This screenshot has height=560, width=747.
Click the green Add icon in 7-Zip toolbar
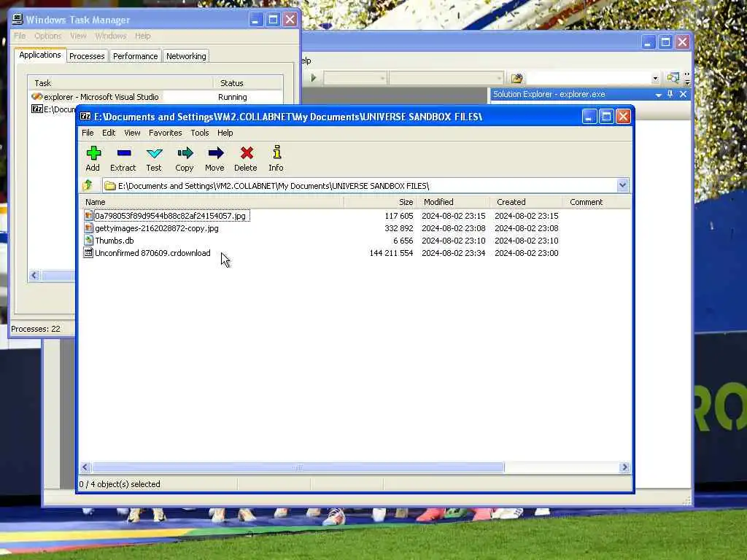(x=93, y=153)
